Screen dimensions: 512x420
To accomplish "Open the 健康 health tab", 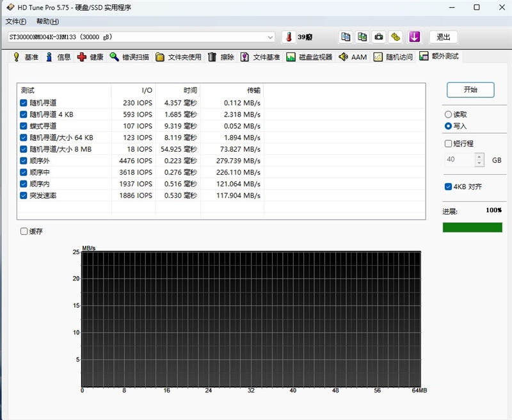I will 90,57.
